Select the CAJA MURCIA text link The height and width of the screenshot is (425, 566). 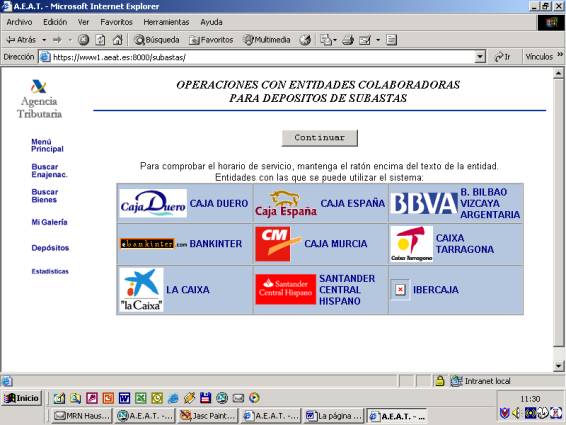(336, 244)
